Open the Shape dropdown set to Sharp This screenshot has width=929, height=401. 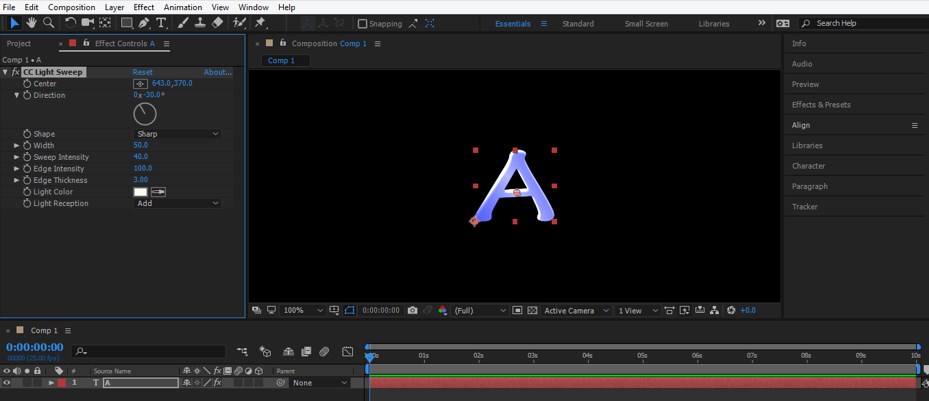coord(177,134)
